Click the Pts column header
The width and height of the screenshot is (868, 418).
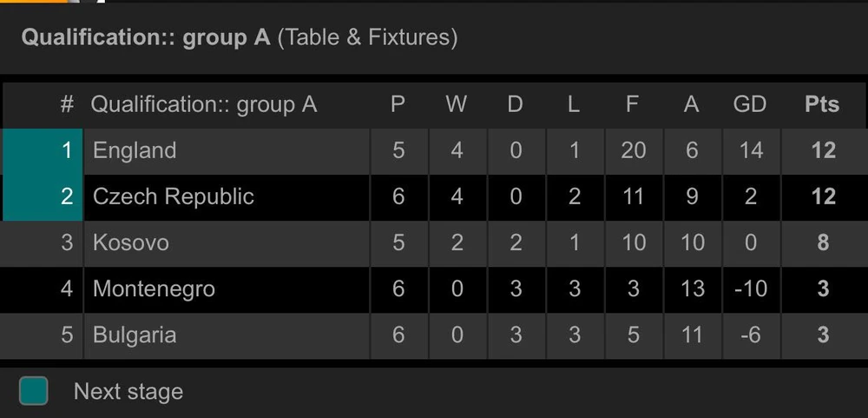(821, 104)
